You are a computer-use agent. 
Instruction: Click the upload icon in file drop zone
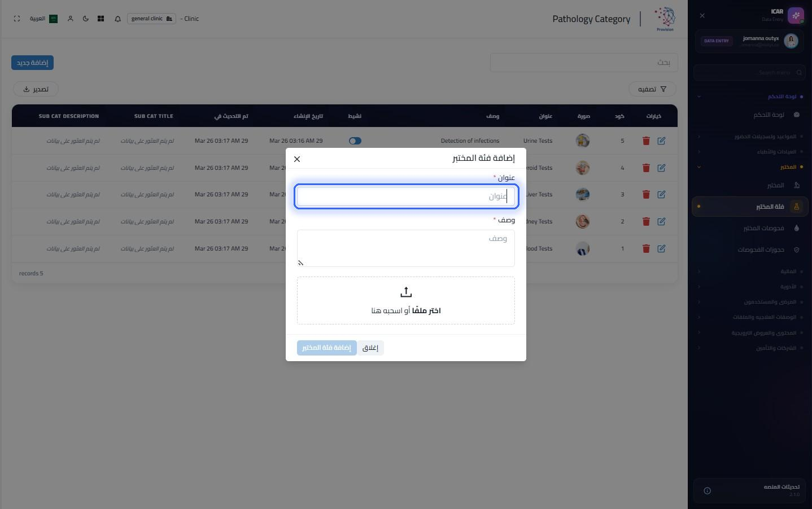(x=406, y=292)
